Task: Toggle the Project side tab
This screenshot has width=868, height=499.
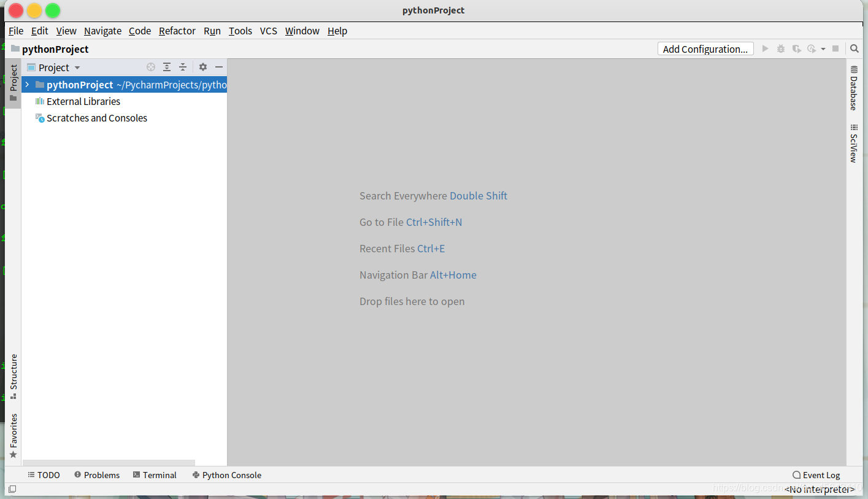Action: click(13, 83)
